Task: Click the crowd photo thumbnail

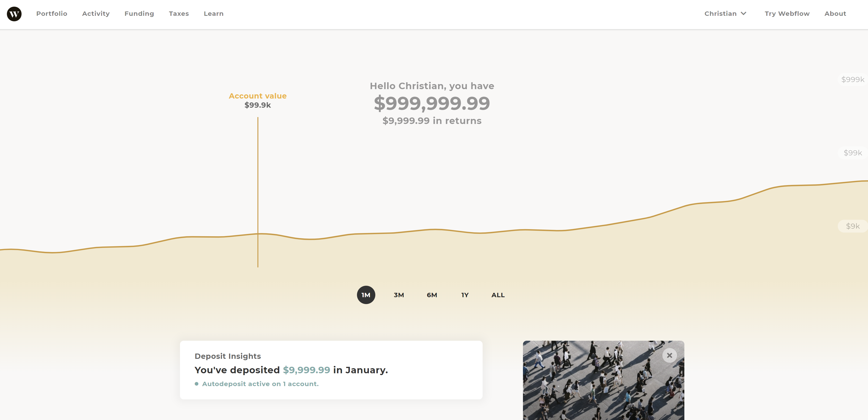Action: pyautogui.click(x=603, y=380)
